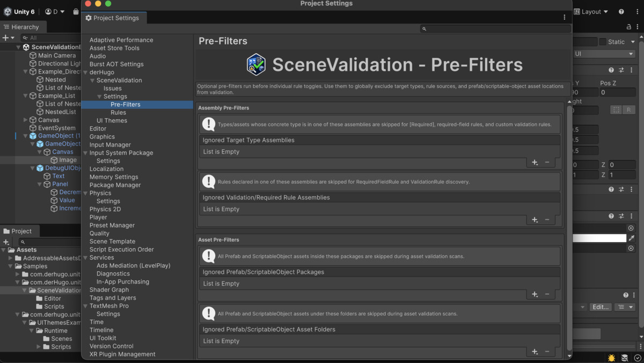644x363 pixels.
Task: Click SceneValidation shield logo in header
Action: tap(256, 64)
